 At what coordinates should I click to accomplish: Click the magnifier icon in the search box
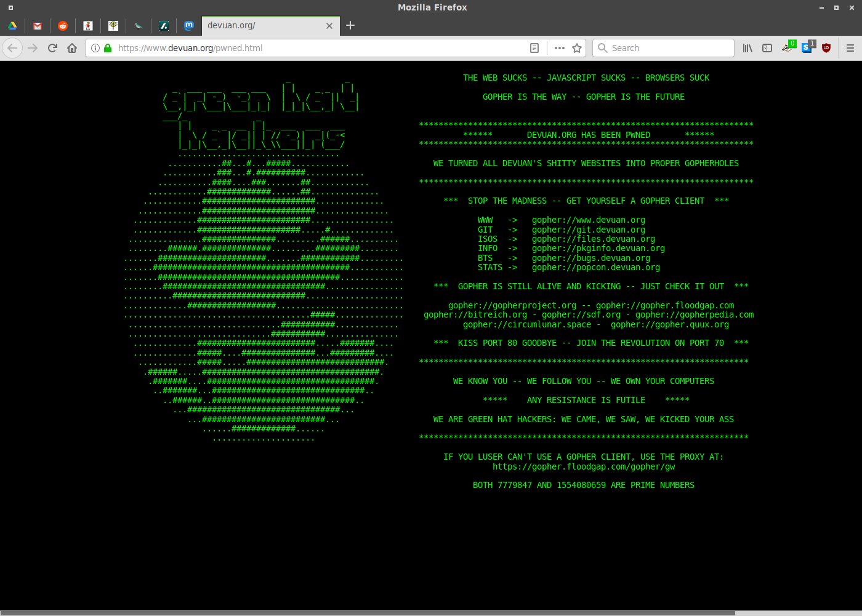coord(603,48)
